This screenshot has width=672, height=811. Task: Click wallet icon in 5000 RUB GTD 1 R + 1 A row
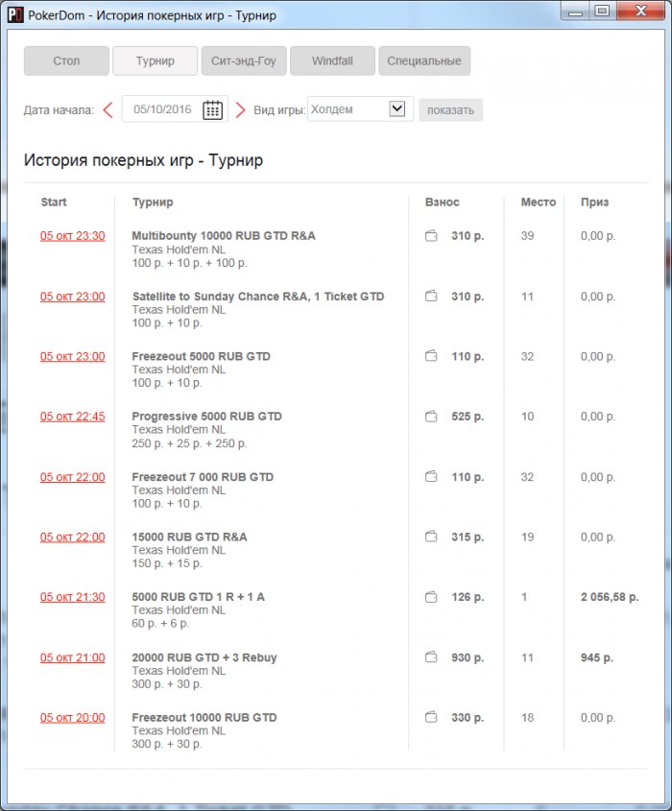coord(431,597)
